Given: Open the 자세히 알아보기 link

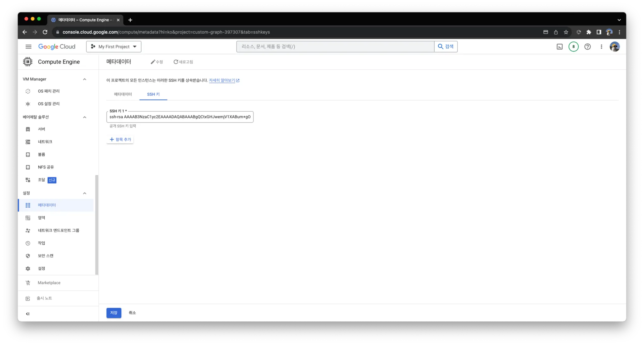Looking at the screenshot, I should coord(222,80).
